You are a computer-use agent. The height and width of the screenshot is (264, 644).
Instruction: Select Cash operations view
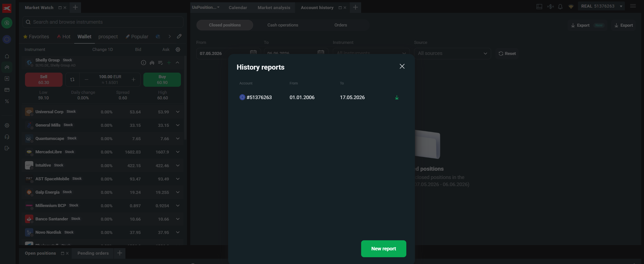(x=283, y=25)
